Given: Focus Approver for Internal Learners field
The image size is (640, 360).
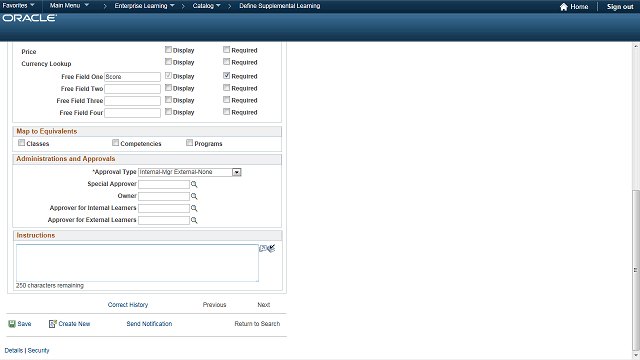Looking at the screenshot, I should pyautogui.click(x=164, y=209).
